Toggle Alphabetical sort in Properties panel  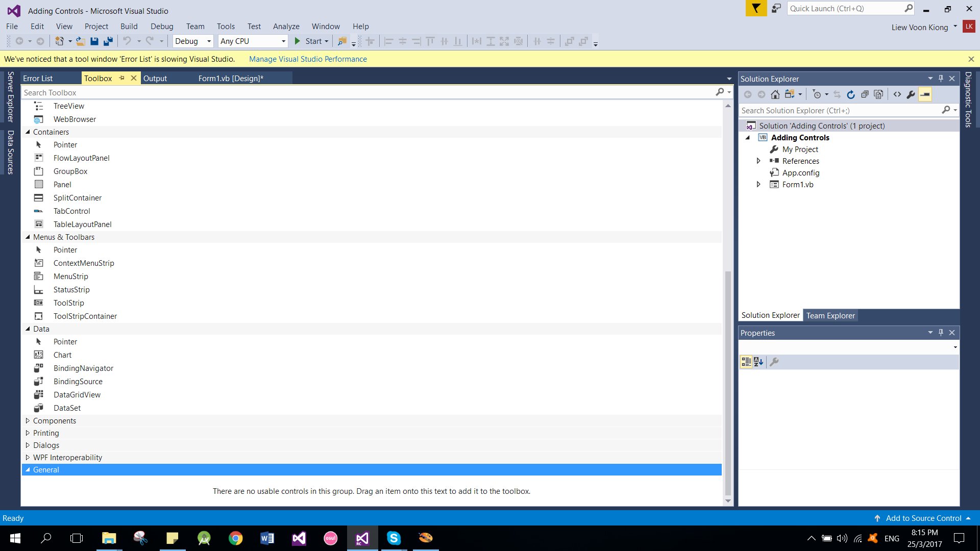pos(758,362)
